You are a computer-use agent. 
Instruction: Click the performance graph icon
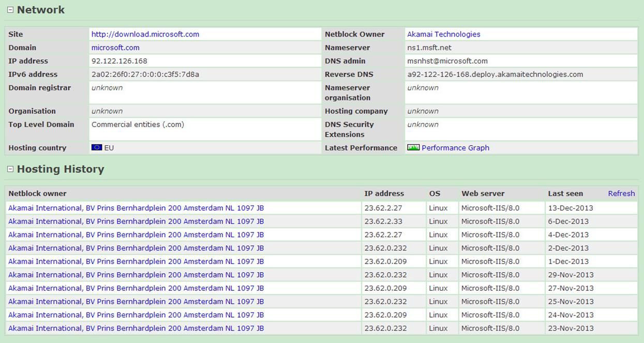point(413,148)
